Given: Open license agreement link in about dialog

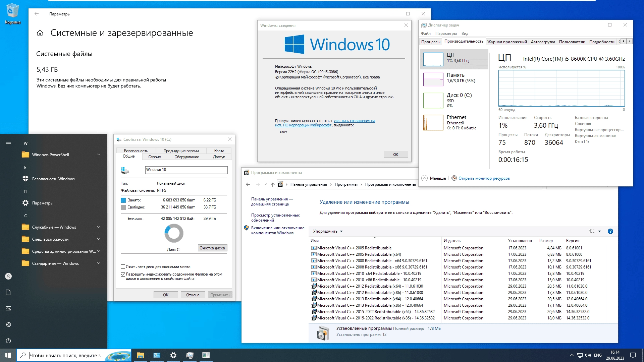Looking at the screenshot, I should pyautogui.click(x=325, y=123).
